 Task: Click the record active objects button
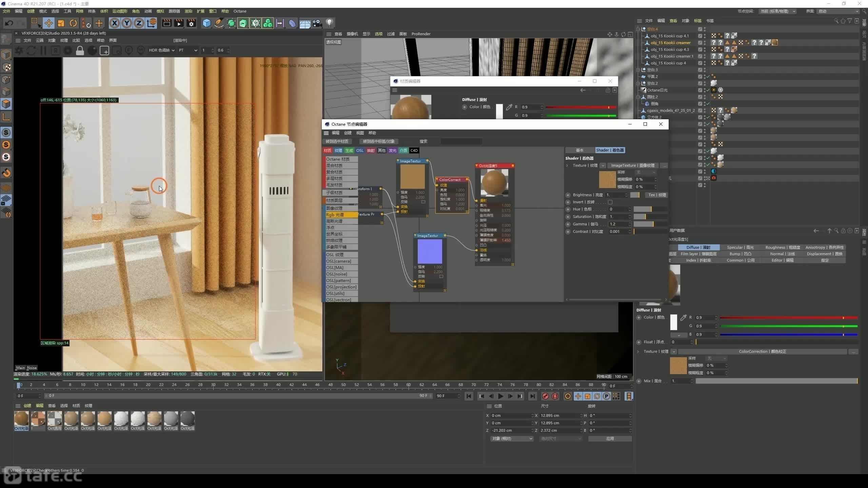545,396
